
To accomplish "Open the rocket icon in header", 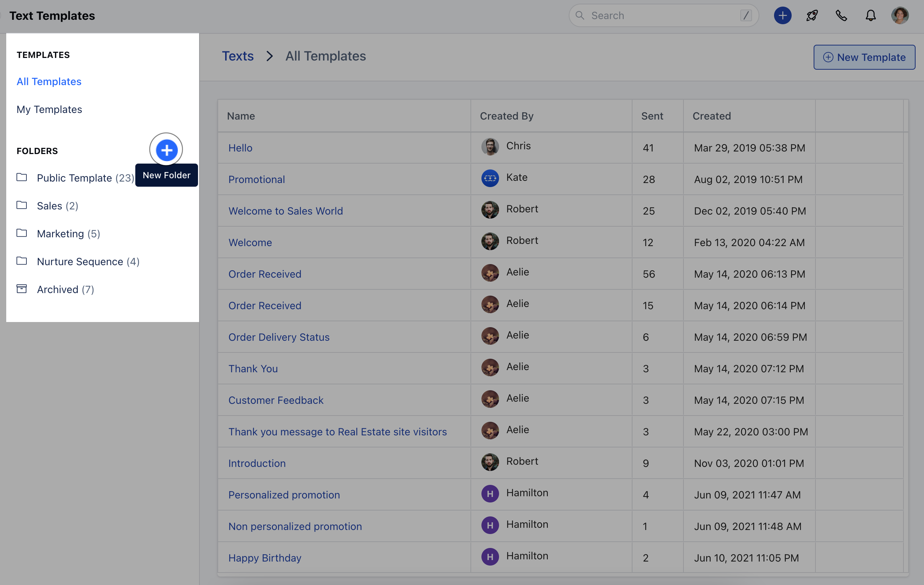I will pos(811,15).
